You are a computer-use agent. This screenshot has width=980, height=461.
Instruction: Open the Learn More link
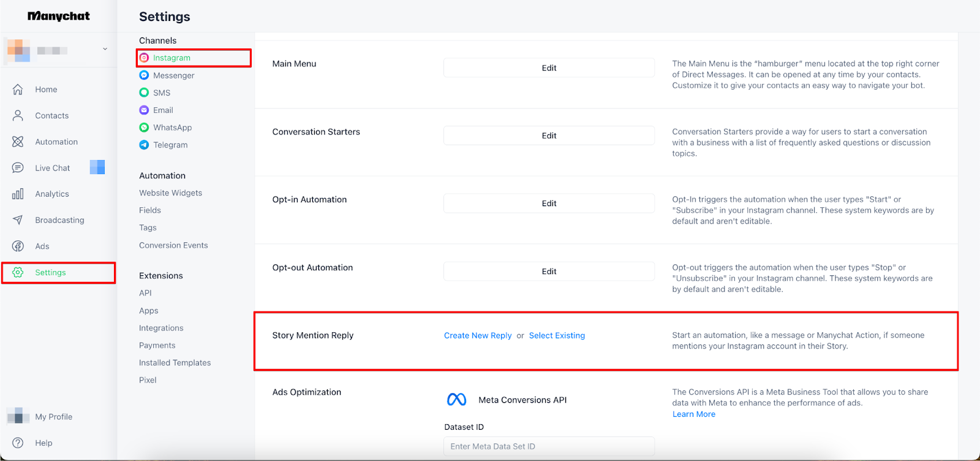[x=694, y=414]
